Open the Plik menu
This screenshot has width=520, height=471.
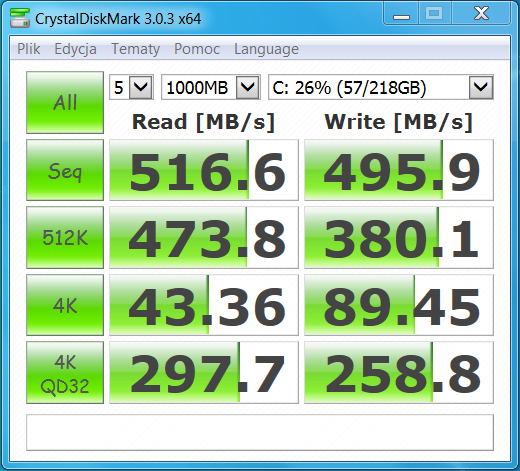coord(29,49)
